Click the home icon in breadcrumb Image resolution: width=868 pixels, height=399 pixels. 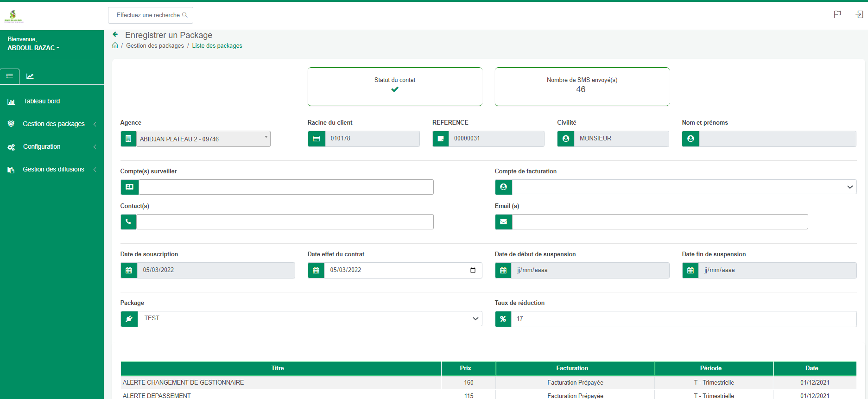115,45
